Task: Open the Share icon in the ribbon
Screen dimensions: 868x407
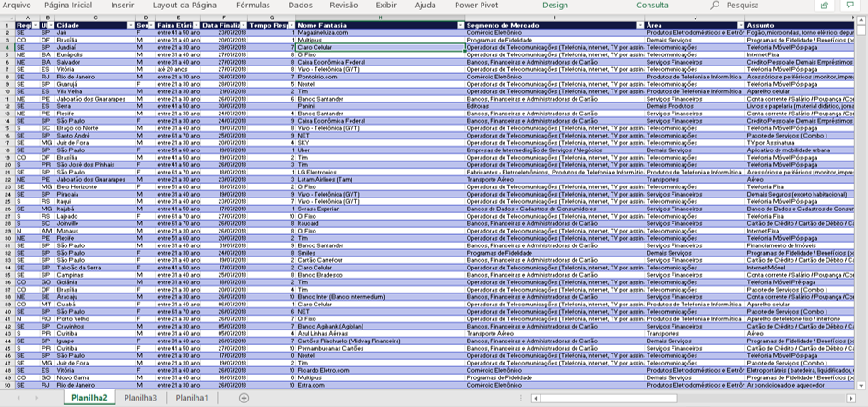Action: coord(825,6)
